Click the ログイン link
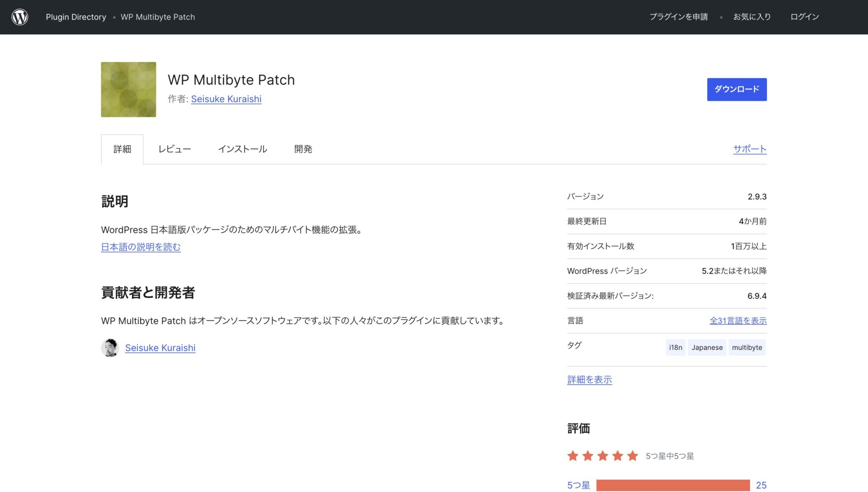 pyautogui.click(x=805, y=17)
